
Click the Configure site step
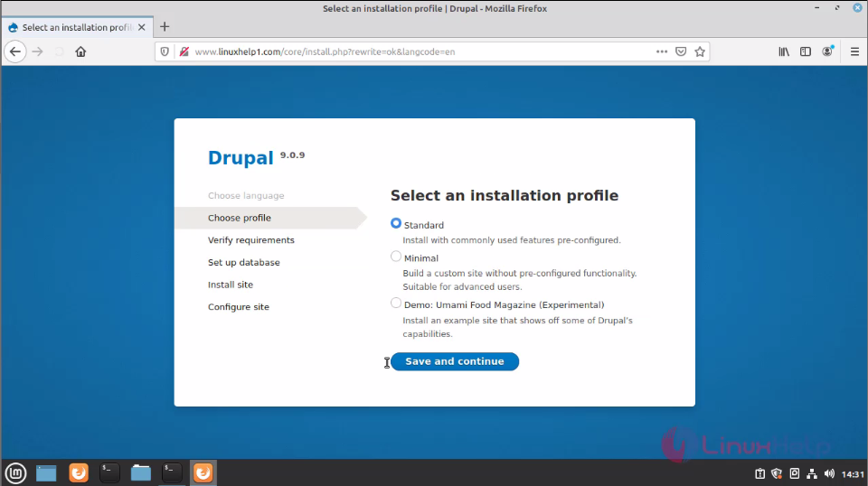[x=239, y=307]
